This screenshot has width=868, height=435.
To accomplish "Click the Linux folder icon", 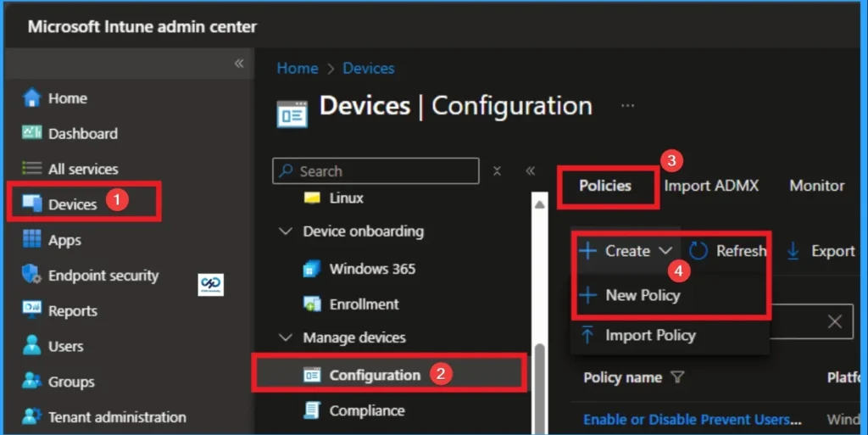I will click(312, 198).
